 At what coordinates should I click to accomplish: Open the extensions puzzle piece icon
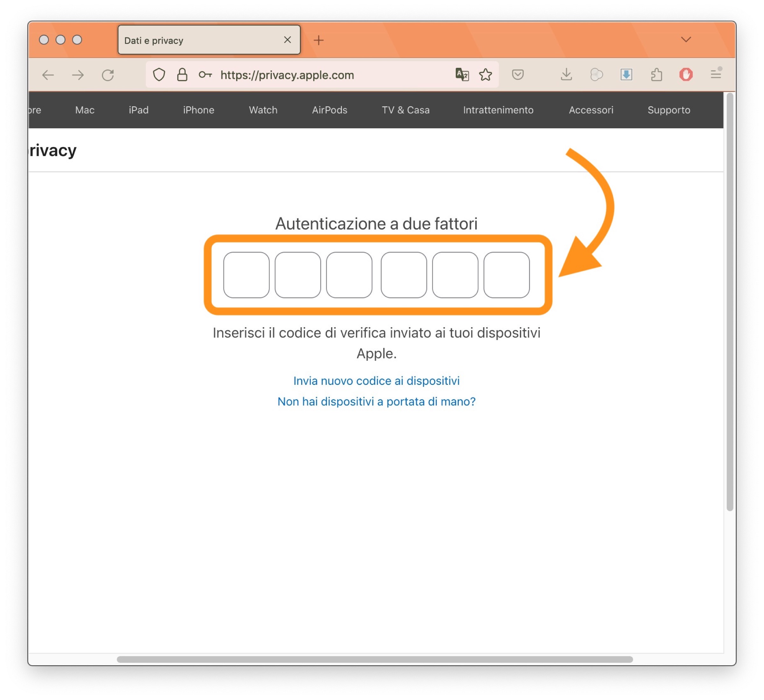pyautogui.click(x=656, y=75)
